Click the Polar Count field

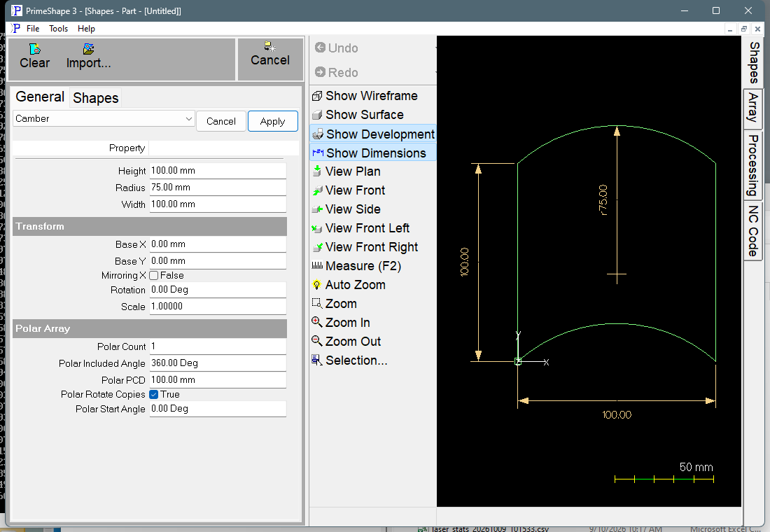tap(218, 346)
